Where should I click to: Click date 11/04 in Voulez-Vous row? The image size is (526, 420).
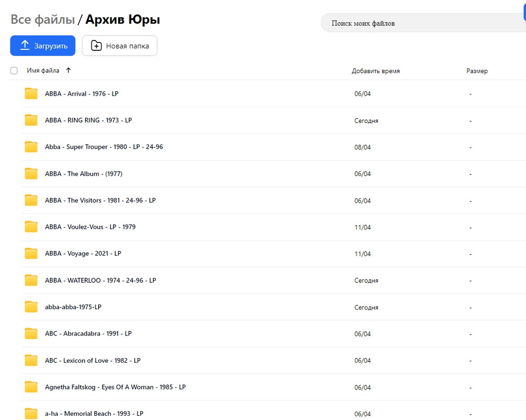coord(363,227)
